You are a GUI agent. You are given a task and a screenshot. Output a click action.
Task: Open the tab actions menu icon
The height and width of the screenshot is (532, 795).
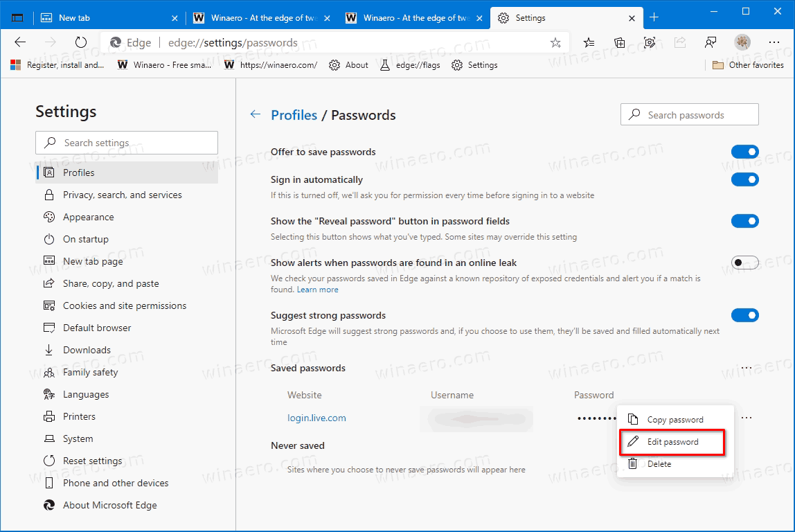(x=17, y=18)
